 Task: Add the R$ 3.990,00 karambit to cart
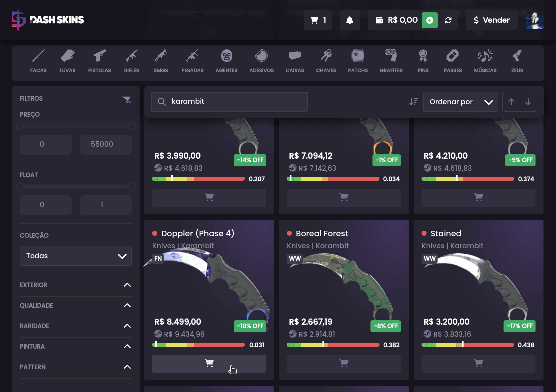coord(209,198)
